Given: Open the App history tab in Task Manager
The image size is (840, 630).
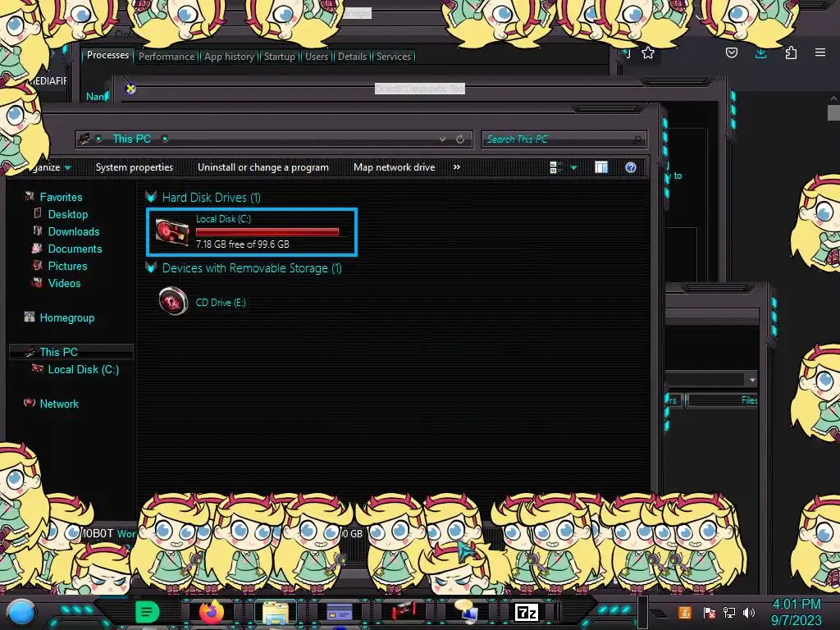Looking at the screenshot, I should [229, 57].
